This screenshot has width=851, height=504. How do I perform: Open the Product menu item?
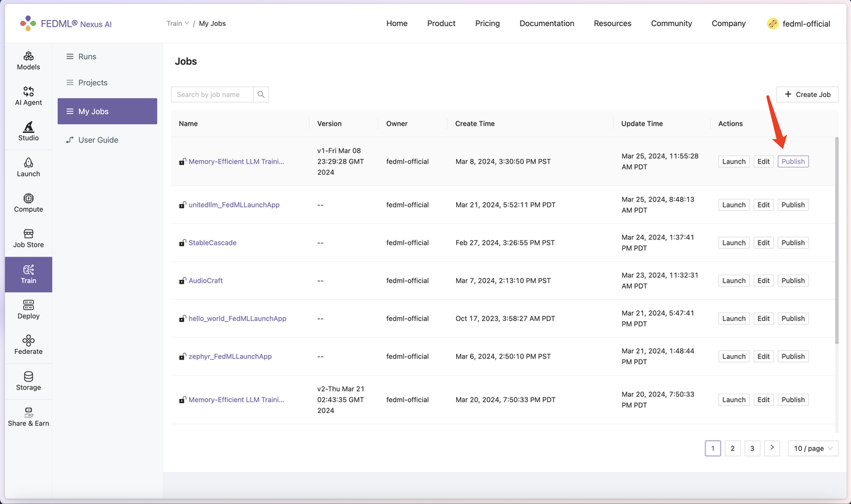[x=441, y=23]
